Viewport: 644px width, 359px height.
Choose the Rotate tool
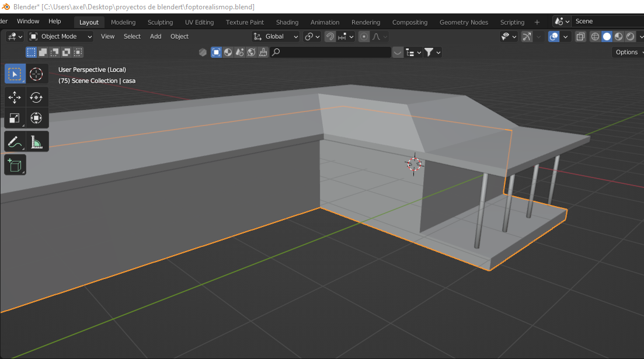coord(36,97)
